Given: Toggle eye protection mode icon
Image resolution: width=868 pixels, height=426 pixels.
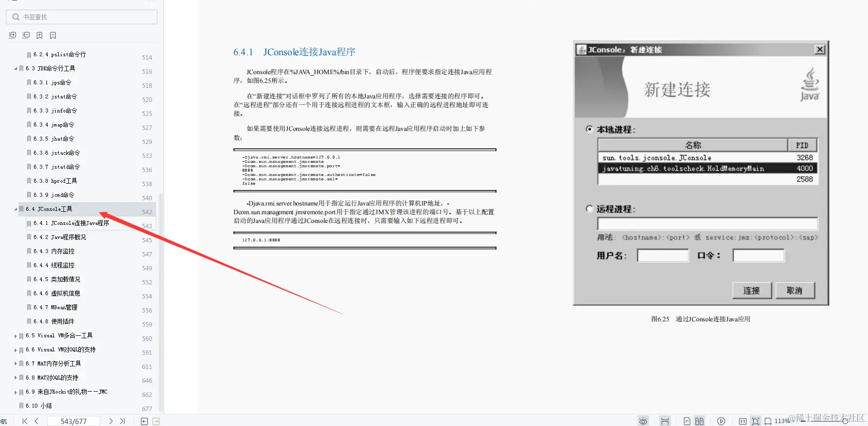Looking at the screenshot, I should coord(643,421).
